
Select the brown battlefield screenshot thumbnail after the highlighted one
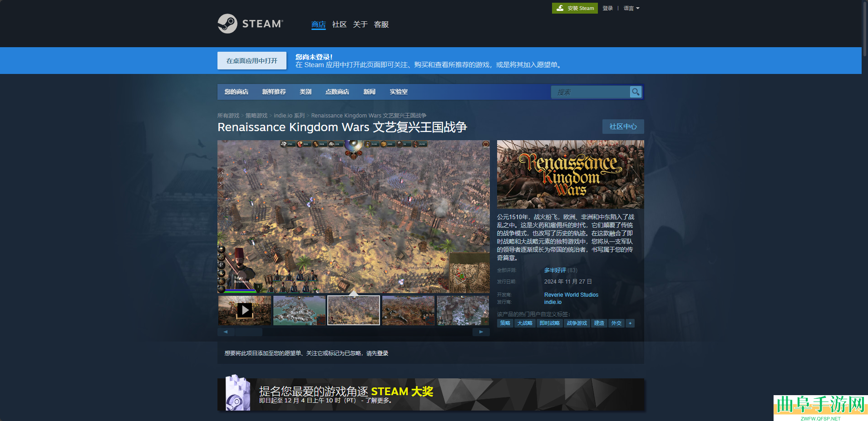click(x=408, y=310)
